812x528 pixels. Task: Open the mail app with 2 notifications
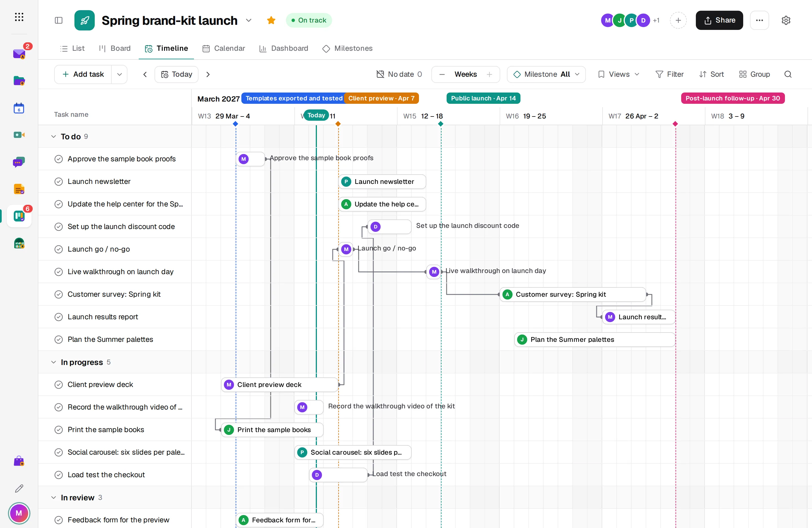19,54
